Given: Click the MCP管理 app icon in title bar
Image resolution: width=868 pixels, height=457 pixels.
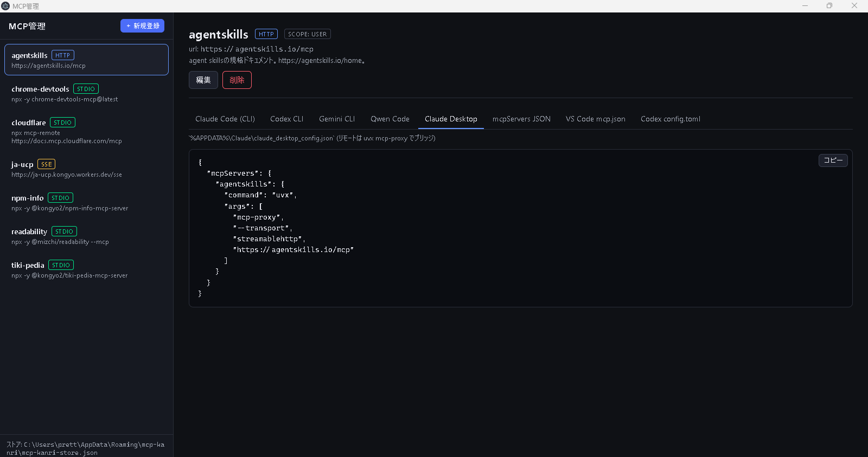Looking at the screenshot, I should [x=5, y=6].
